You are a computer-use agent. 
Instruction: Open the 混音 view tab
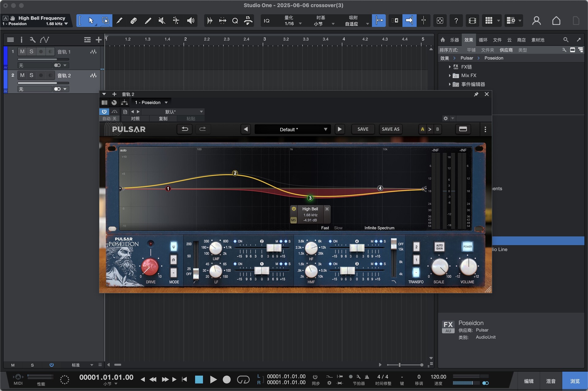pos(551,381)
